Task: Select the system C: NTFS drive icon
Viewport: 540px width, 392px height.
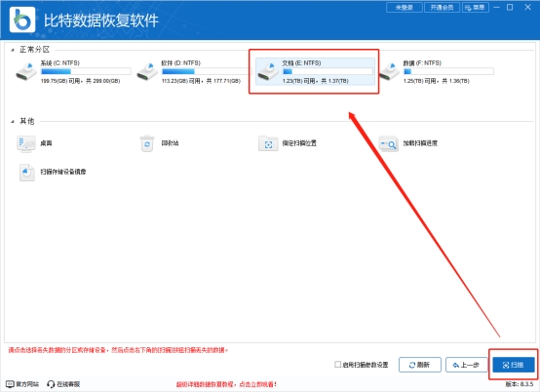Action: 26,71
